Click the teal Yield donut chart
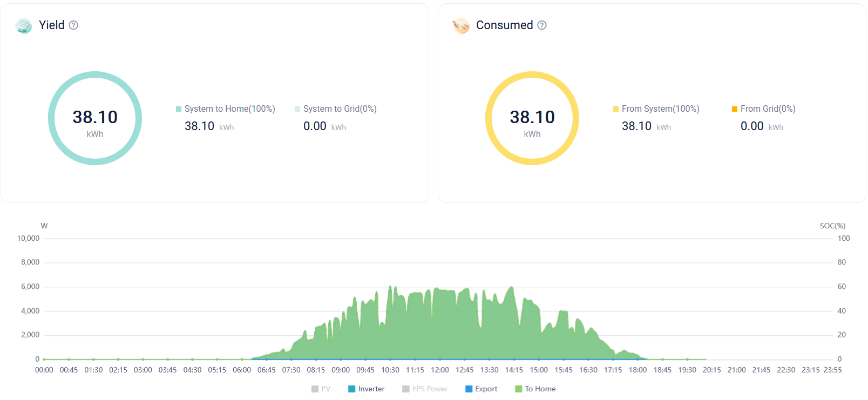This screenshot has width=868, height=400. 95,118
